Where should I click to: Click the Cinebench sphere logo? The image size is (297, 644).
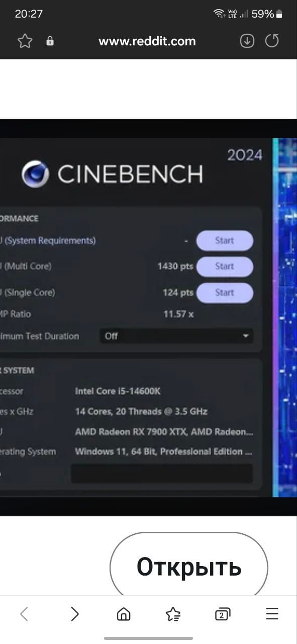pos(35,174)
